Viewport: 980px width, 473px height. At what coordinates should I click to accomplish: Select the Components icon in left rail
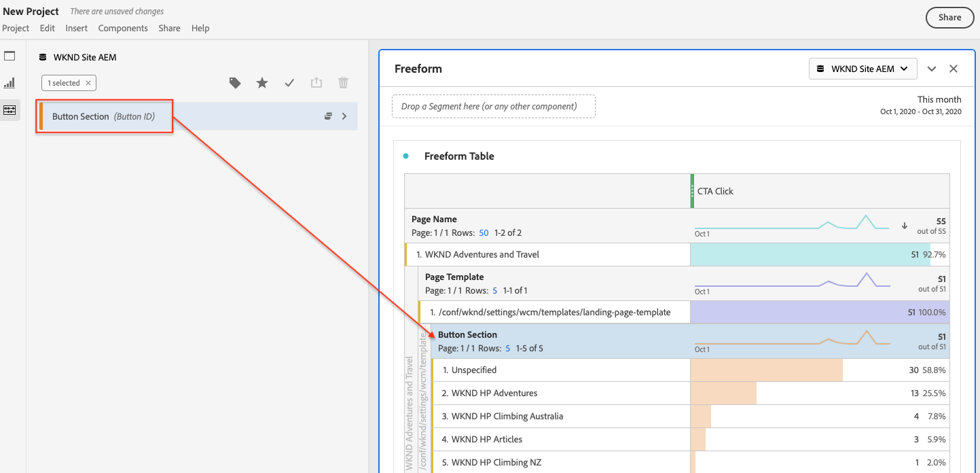[10, 109]
